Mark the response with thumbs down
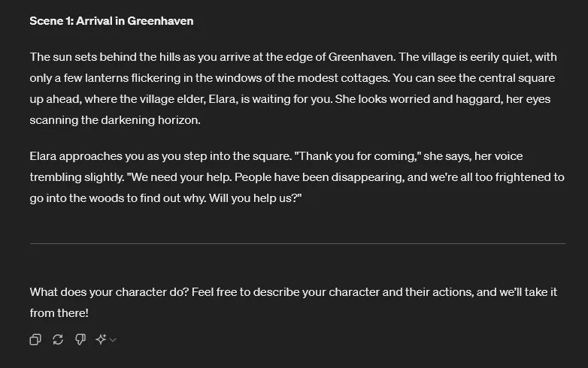This screenshot has height=368, width=588. (80, 339)
